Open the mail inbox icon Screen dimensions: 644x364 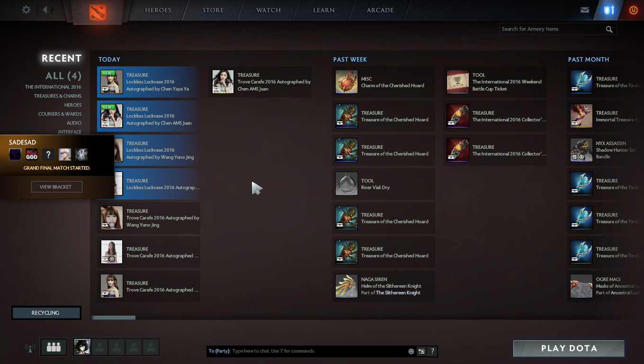pyautogui.click(x=585, y=10)
